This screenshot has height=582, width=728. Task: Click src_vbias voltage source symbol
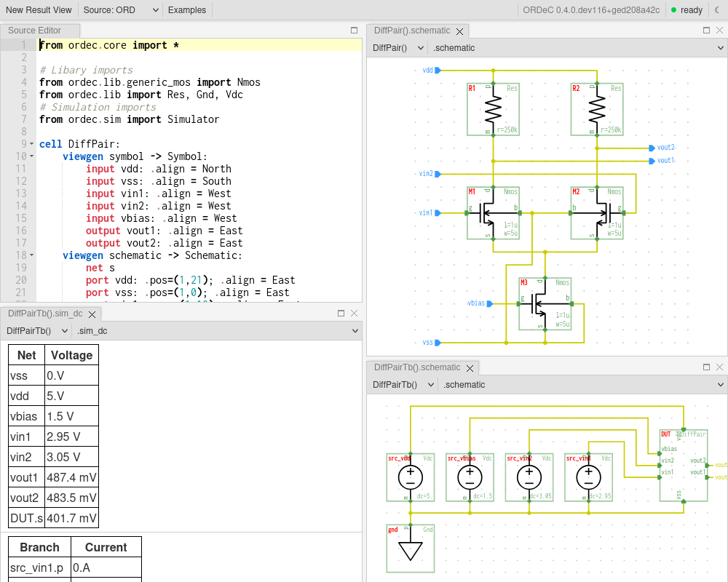coord(470,477)
